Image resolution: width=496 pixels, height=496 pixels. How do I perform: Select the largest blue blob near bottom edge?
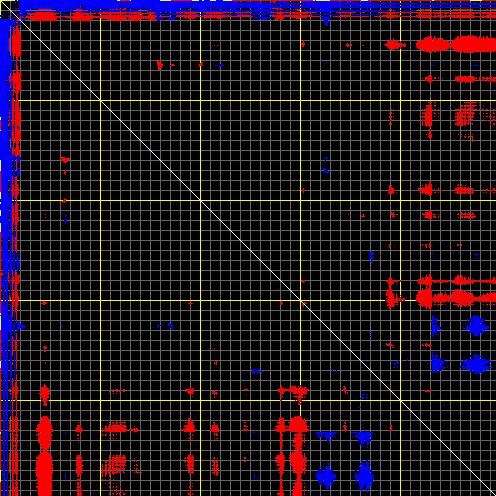point(364,476)
